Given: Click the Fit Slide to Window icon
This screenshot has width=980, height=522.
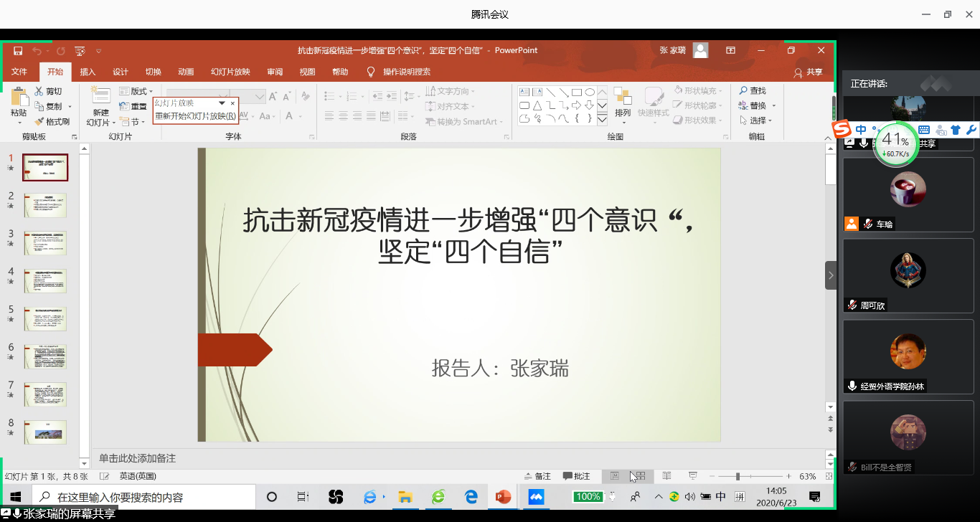Looking at the screenshot, I should click(x=829, y=476).
